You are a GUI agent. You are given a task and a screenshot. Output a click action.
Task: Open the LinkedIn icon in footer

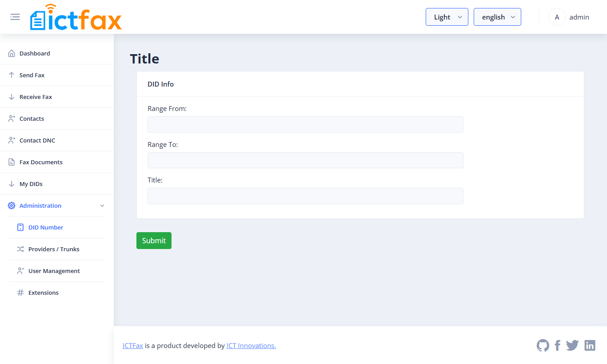(590, 345)
